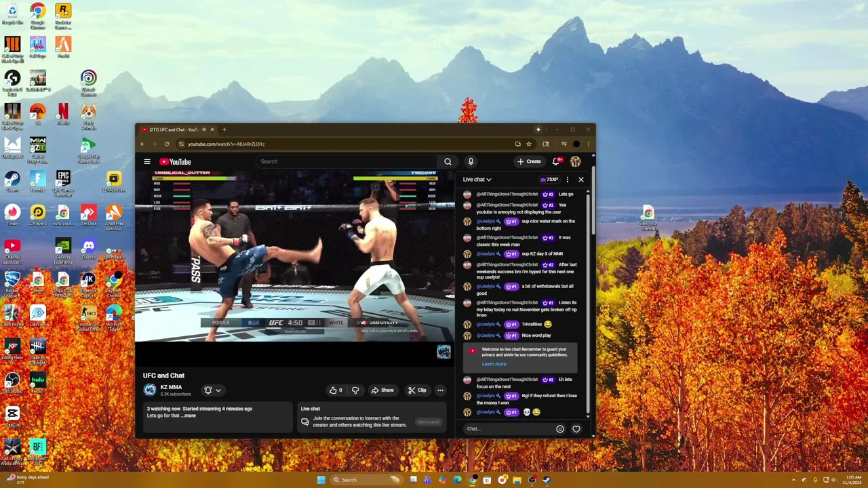The image size is (868, 488).
Task: Click the Windows taskbar search box
Action: click(366, 480)
